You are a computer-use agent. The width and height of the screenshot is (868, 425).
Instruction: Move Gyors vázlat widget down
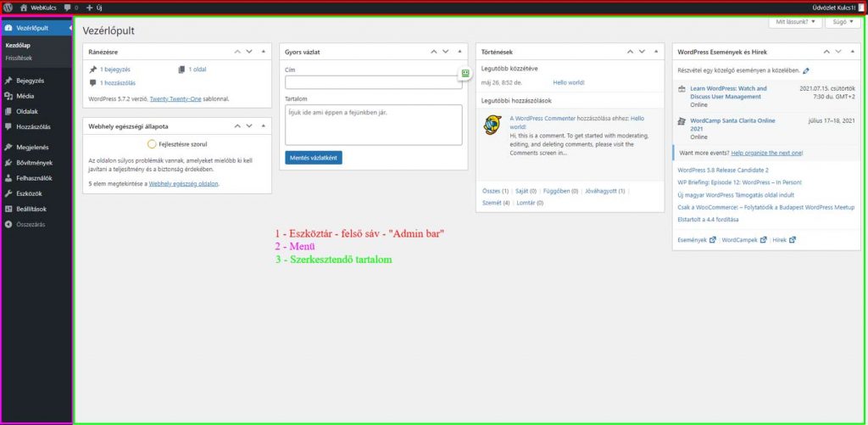pyautogui.click(x=446, y=52)
